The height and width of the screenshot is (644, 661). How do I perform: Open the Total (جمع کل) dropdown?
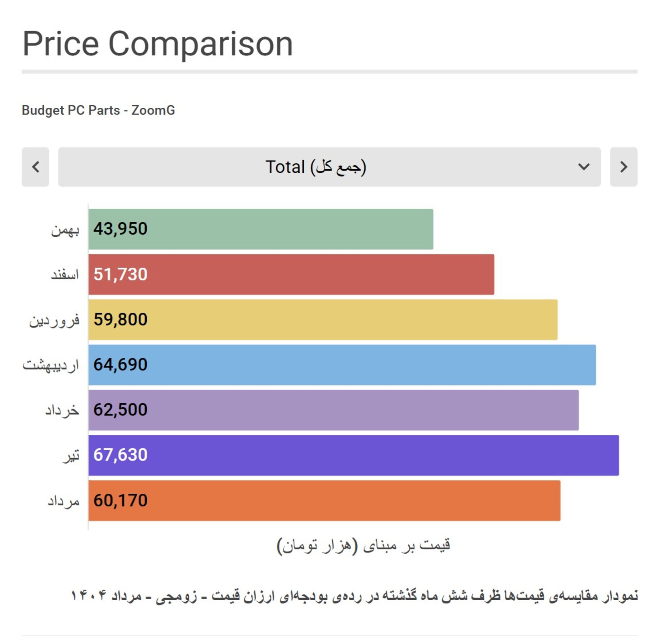click(329, 167)
